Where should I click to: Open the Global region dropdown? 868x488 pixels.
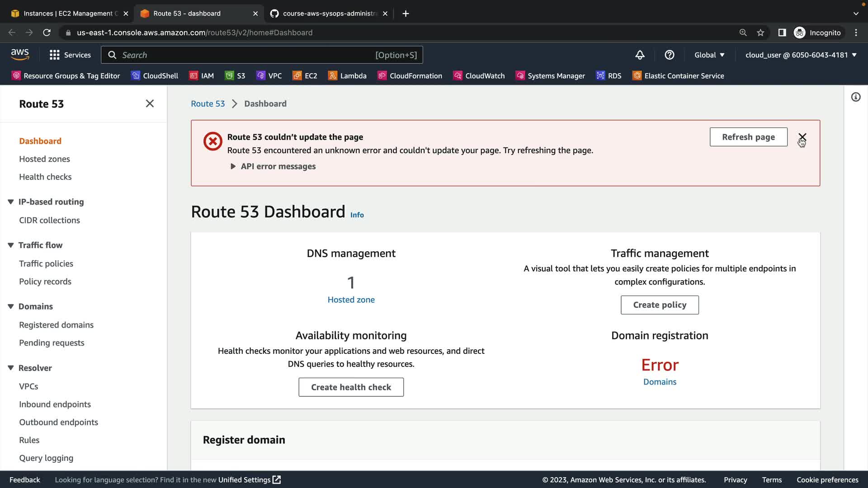click(x=709, y=55)
